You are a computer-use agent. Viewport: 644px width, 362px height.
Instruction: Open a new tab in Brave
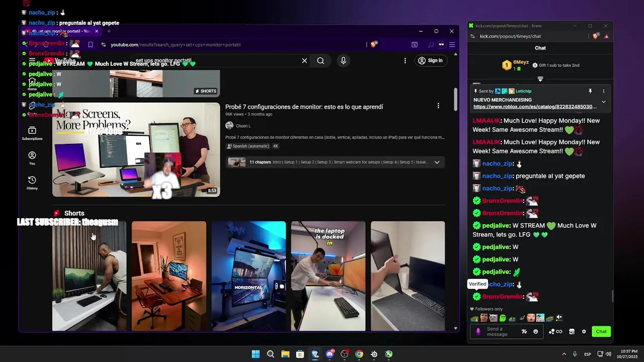click(x=109, y=31)
